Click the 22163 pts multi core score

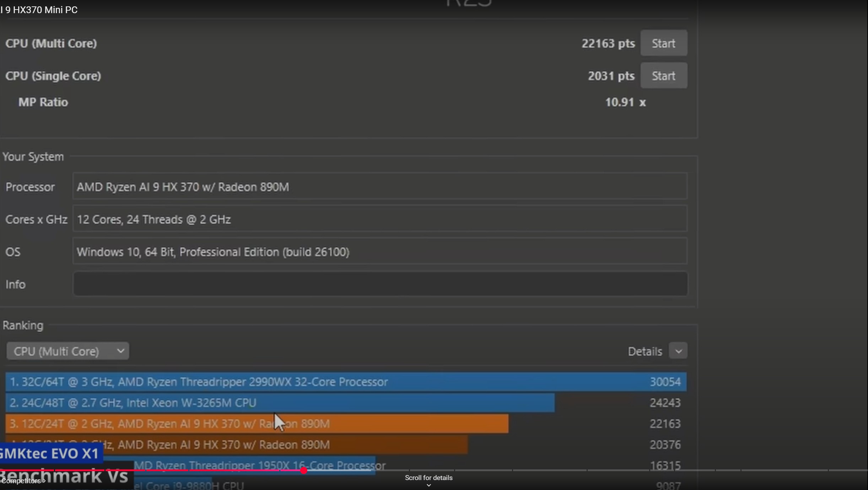tap(608, 43)
